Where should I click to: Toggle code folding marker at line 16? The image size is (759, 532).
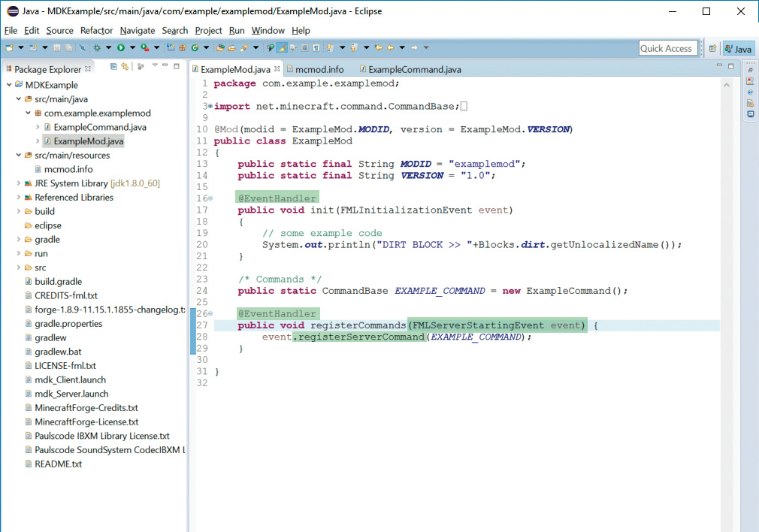coord(210,198)
